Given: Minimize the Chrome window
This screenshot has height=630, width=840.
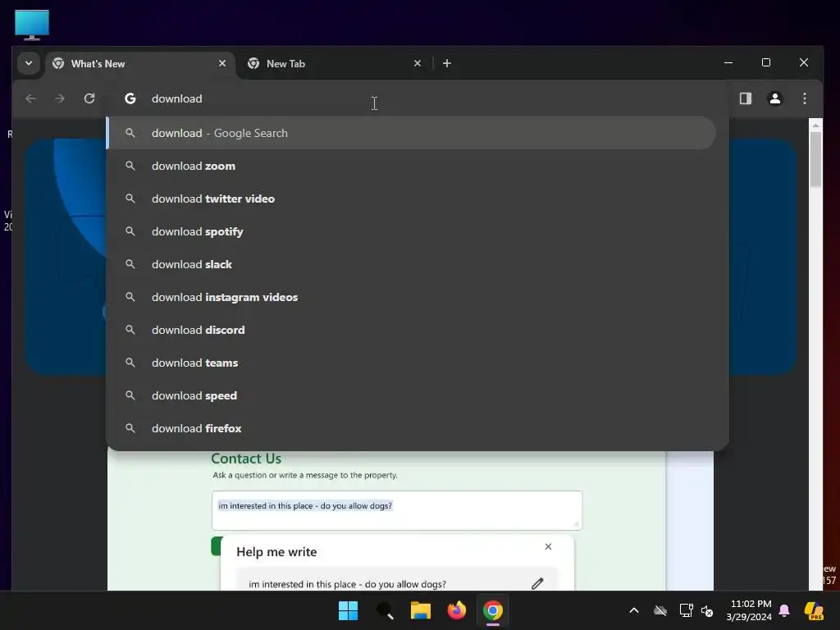Looking at the screenshot, I should [728, 62].
